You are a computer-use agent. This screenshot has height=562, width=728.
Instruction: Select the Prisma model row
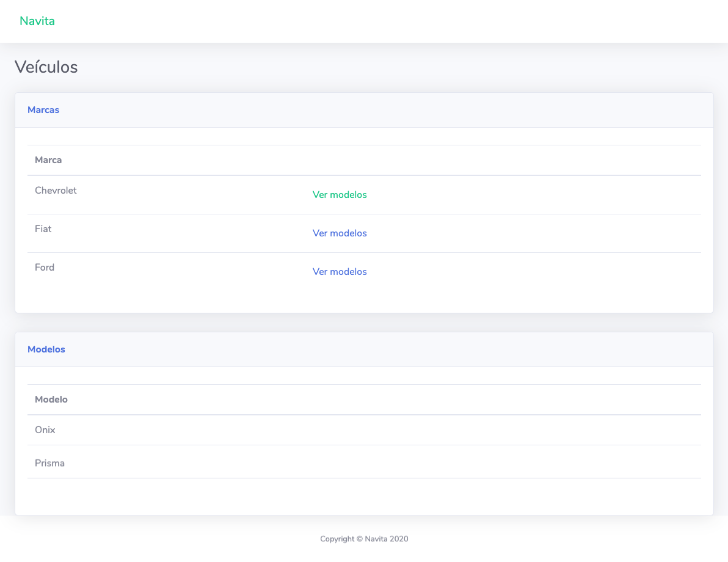tap(183, 462)
